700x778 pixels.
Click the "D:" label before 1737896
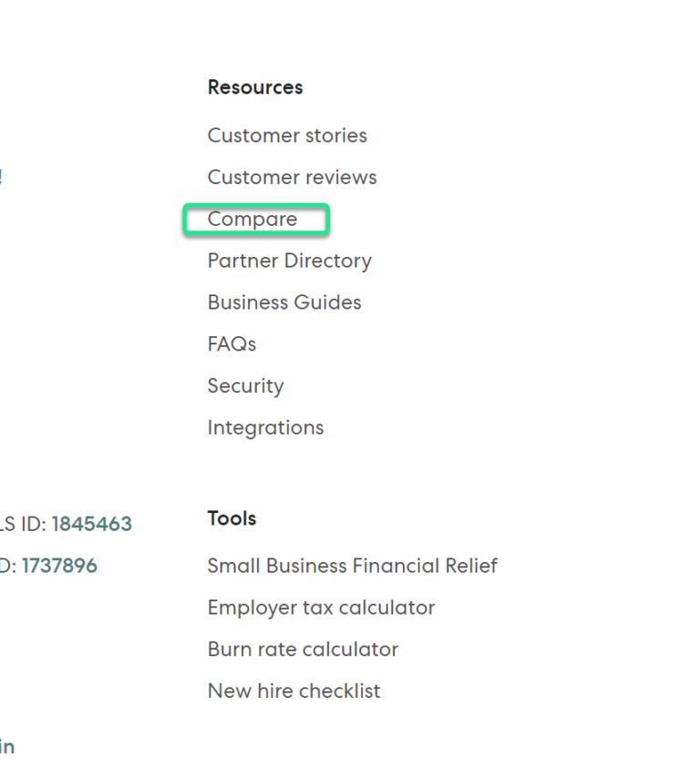[7, 567]
